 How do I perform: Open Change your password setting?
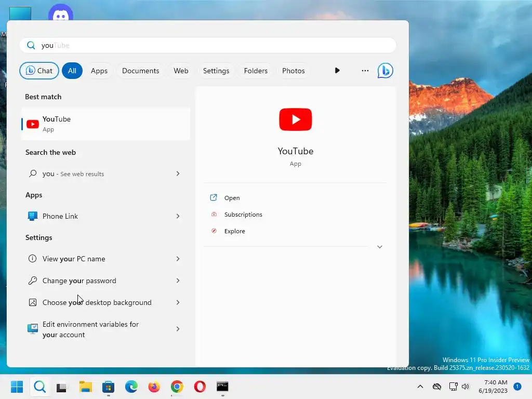tap(105, 281)
